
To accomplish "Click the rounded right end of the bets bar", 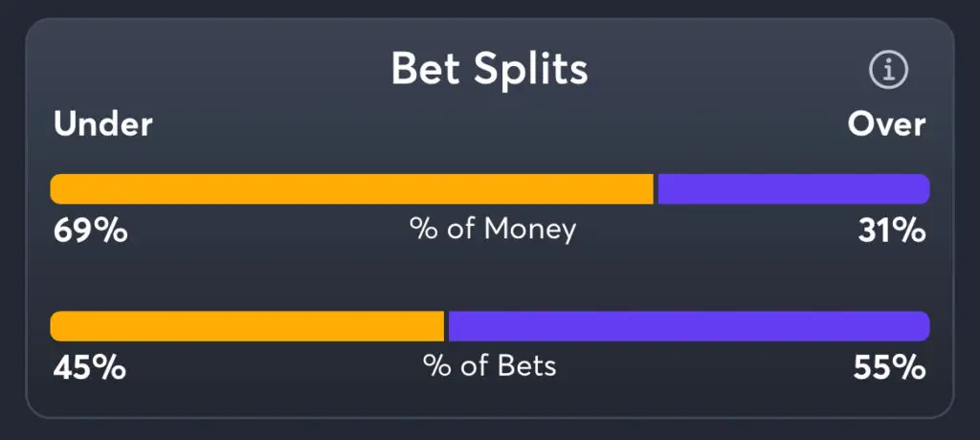I will point(923,326).
